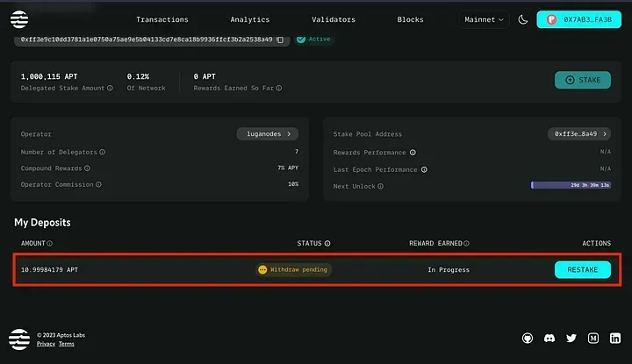Click the 10% operator commission value

point(293,183)
